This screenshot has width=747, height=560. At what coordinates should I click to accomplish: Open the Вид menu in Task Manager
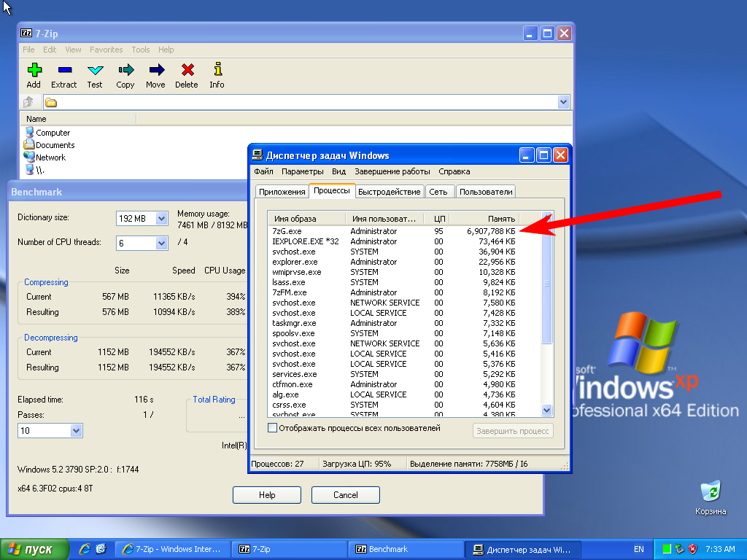click(x=338, y=171)
